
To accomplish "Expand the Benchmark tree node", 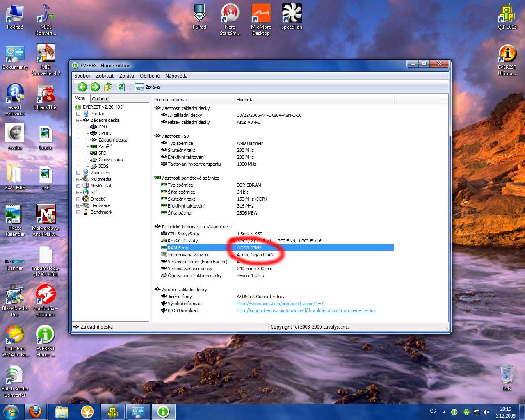I will [78, 212].
